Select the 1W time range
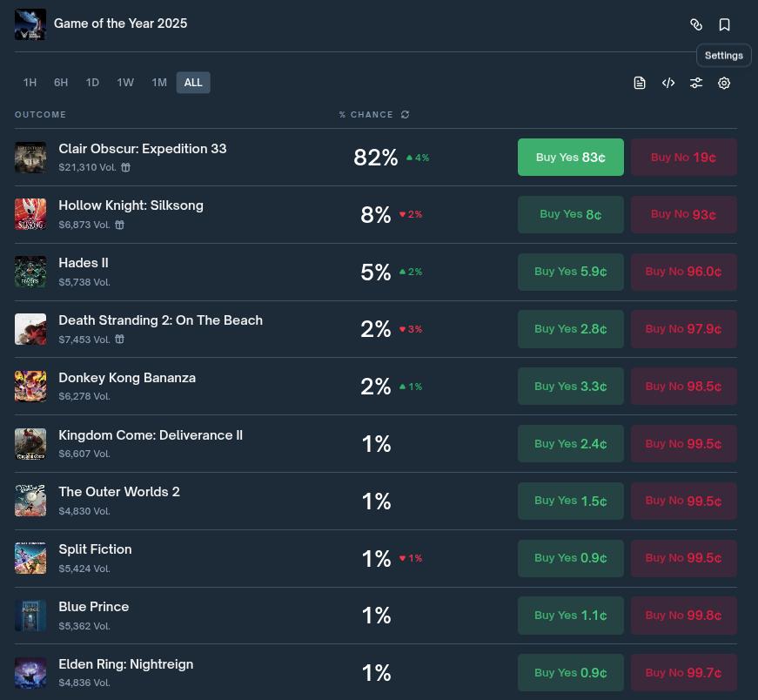The width and height of the screenshot is (758, 700). tap(125, 83)
